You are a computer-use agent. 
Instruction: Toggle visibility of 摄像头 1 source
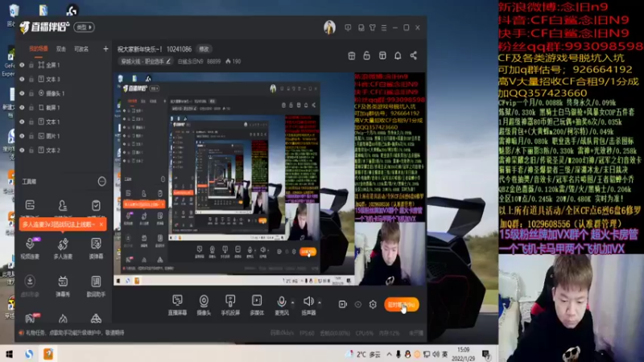tap(22, 93)
